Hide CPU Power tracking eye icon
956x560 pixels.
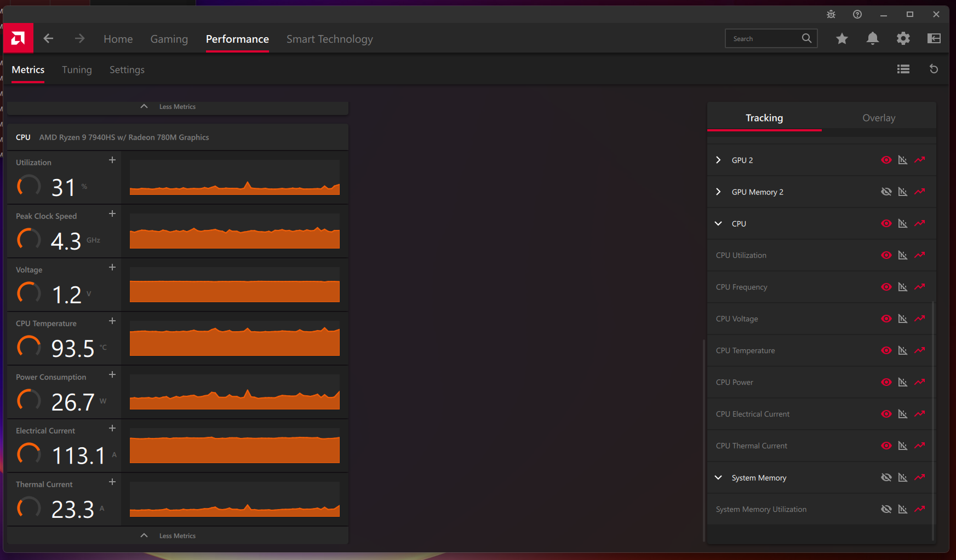(886, 382)
